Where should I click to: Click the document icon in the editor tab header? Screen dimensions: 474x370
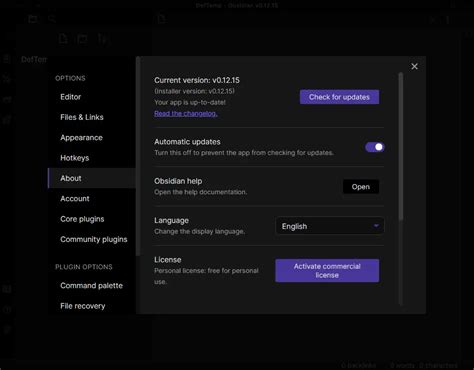162,19
